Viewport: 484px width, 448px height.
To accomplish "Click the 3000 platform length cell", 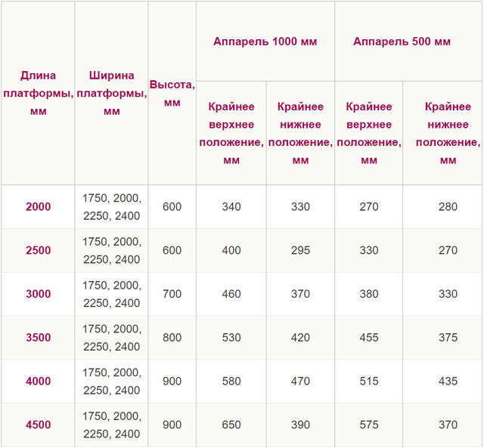I will [x=38, y=294].
